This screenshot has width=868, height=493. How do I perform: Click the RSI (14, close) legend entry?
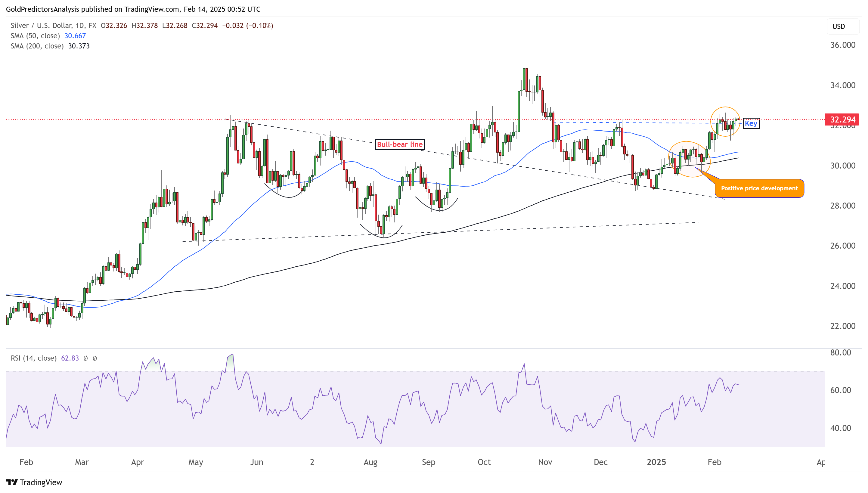(x=33, y=358)
